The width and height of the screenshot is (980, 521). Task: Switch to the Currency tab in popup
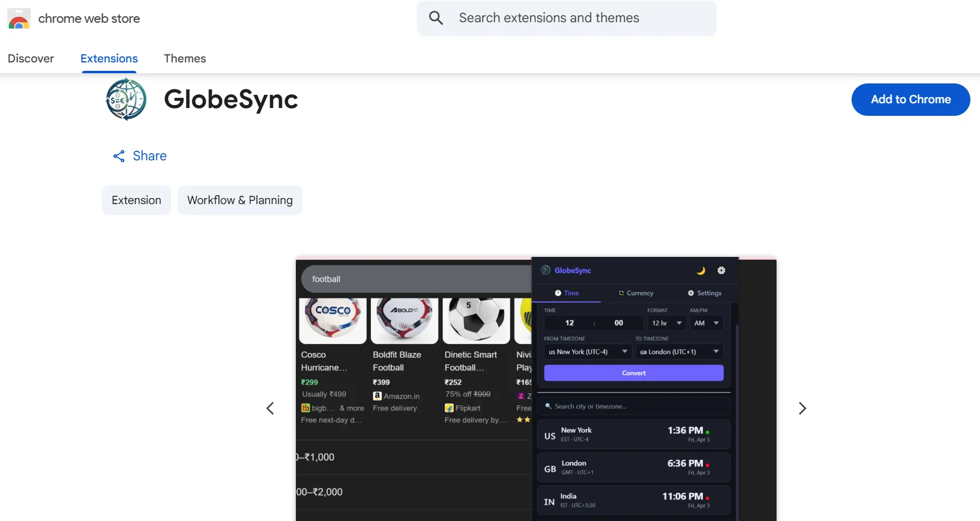click(636, 293)
